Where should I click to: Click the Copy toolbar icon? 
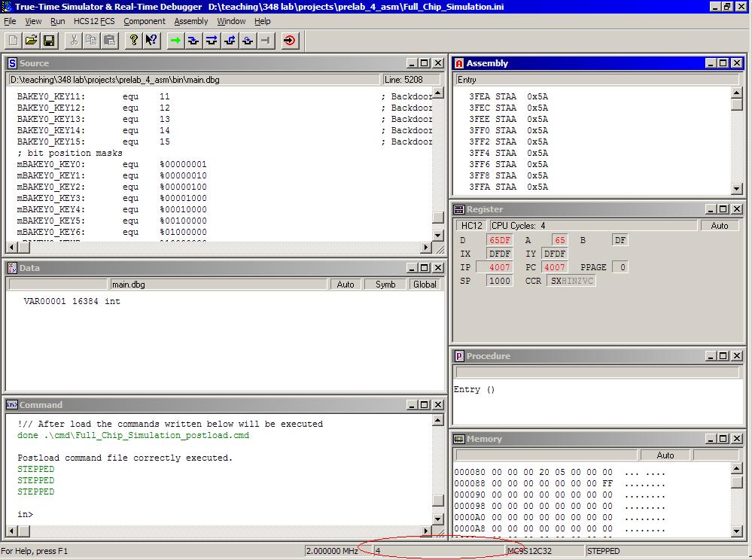point(91,41)
